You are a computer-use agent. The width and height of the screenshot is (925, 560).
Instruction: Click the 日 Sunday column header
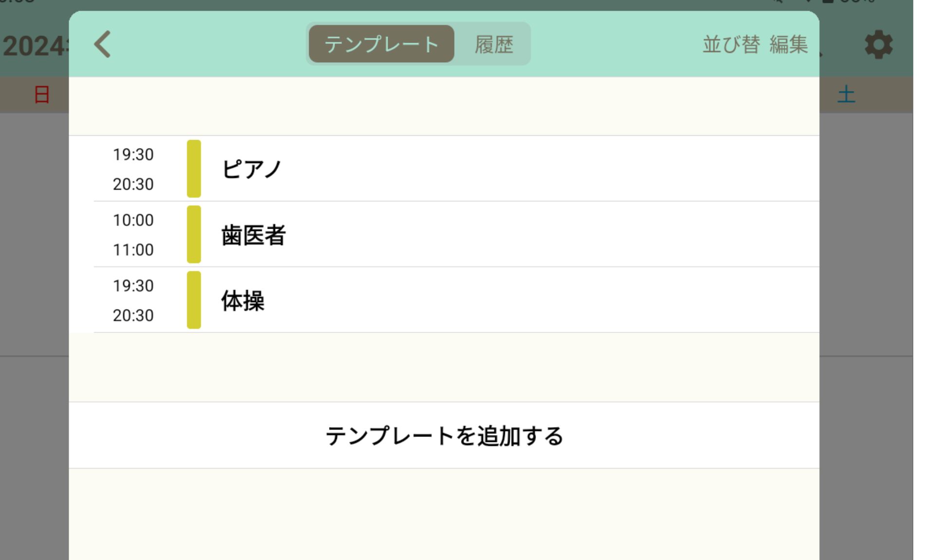[42, 94]
